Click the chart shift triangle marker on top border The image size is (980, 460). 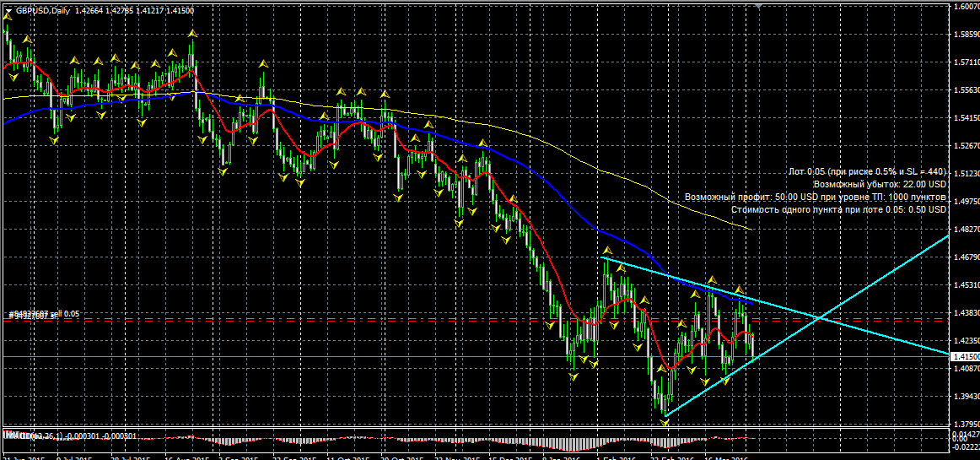(758, 5)
